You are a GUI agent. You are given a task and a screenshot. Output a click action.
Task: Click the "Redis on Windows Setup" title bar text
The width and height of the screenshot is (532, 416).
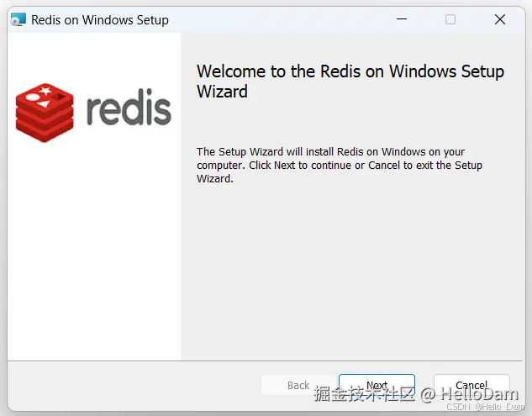coord(100,20)
